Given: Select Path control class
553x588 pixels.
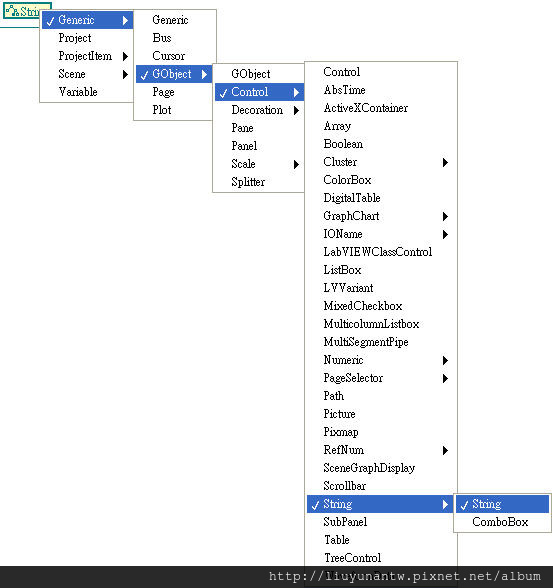Looking at the screenshot, I should click(x=380, y=396).
